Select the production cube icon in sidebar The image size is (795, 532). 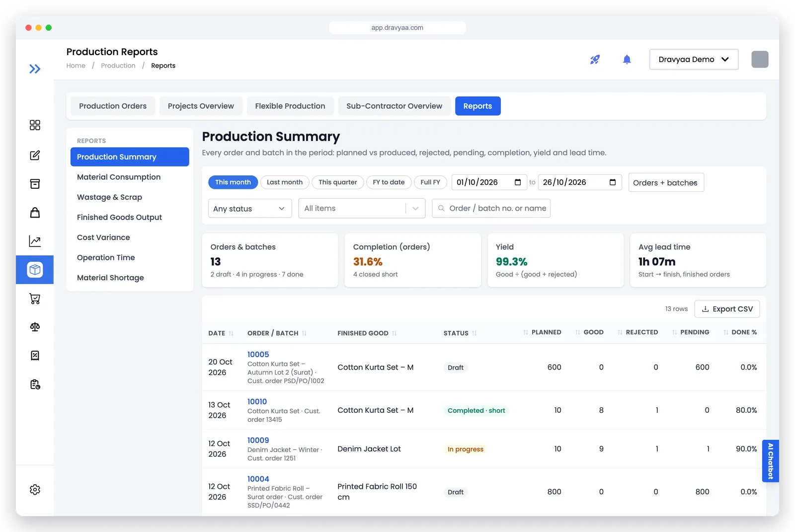click(35, 270)
